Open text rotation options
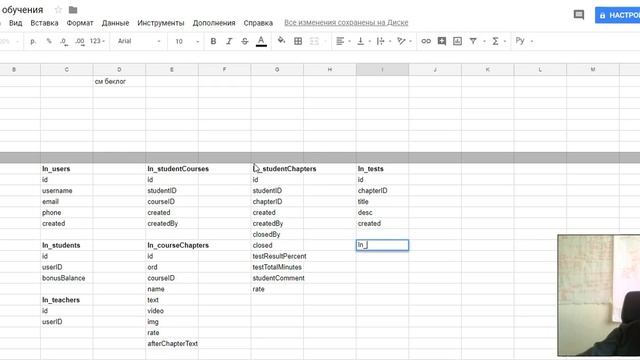 coord(401,41)
